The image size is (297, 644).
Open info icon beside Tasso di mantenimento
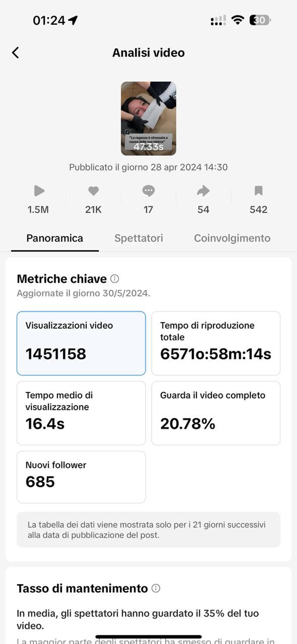point(156,588)
